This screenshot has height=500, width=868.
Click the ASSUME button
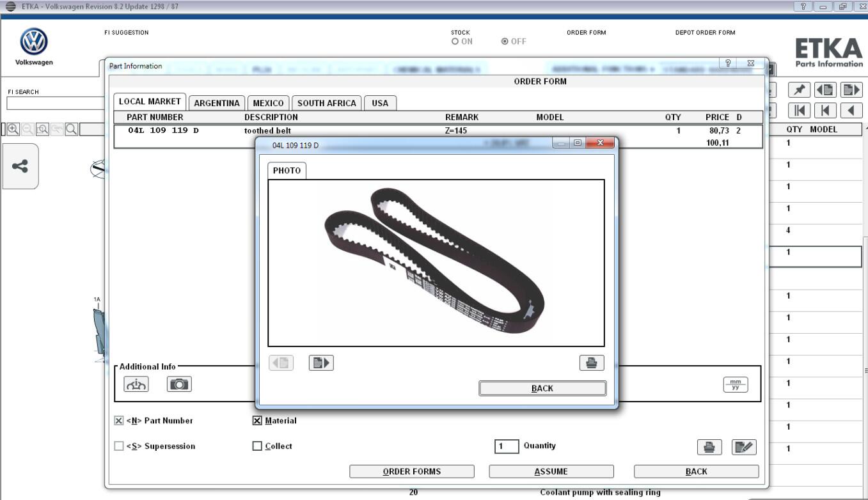pyautogui.click(x=551, y=471)
